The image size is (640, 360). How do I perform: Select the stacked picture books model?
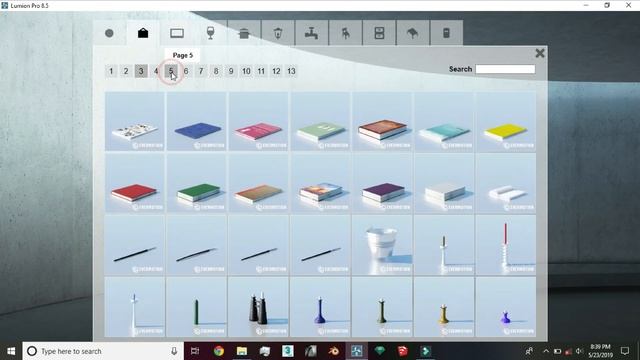pyautogui.click(x=320, y=183)
